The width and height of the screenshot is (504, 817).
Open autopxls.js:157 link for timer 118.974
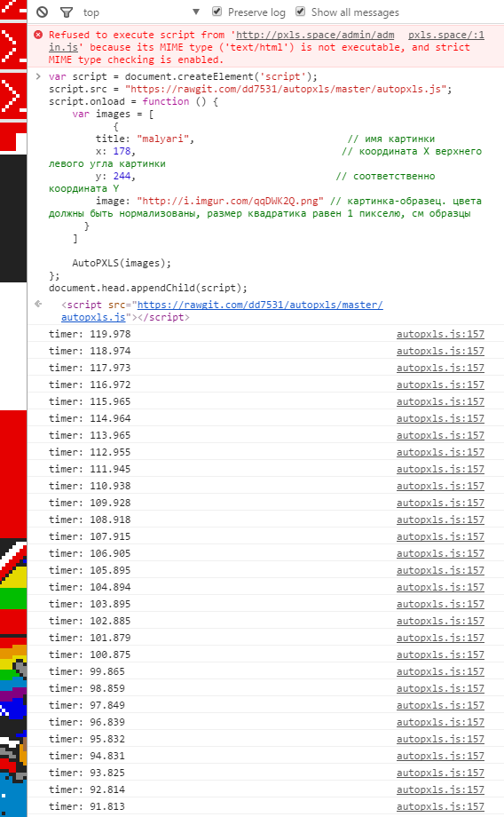(x=440, y=351)
